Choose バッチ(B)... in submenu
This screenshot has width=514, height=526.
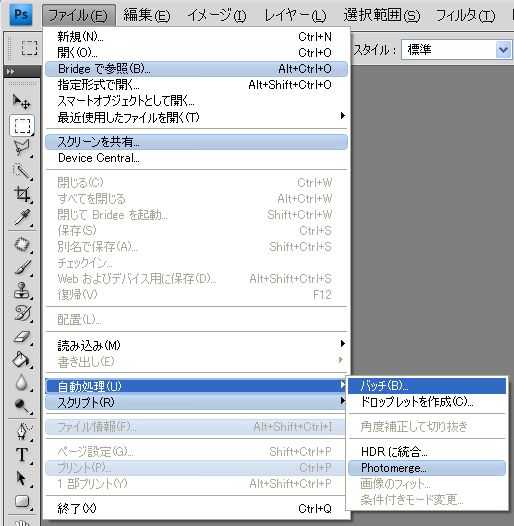pyautogui.click(x=427, y=386)
